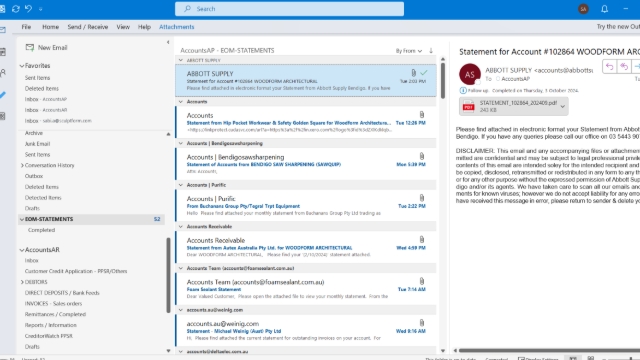Screen dimensions: 640x360
Task: Click Try the new Outlook label
Action: coord(618,27)
